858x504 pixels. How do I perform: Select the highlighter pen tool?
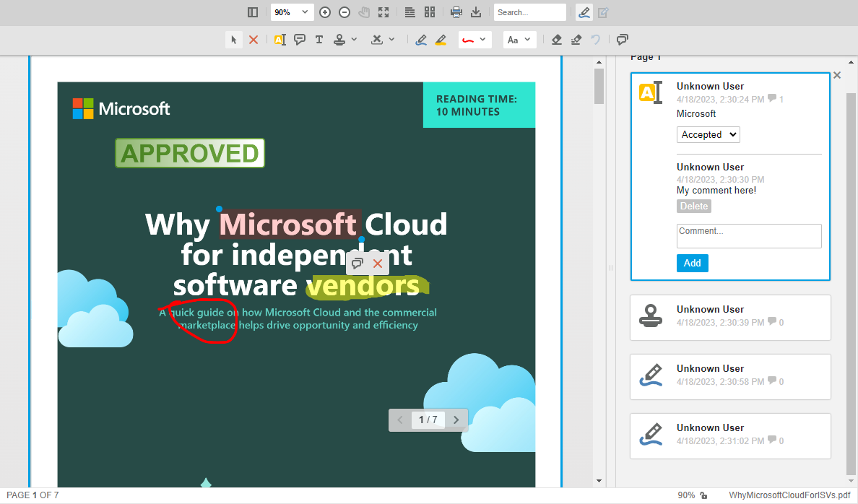[441, 40]
